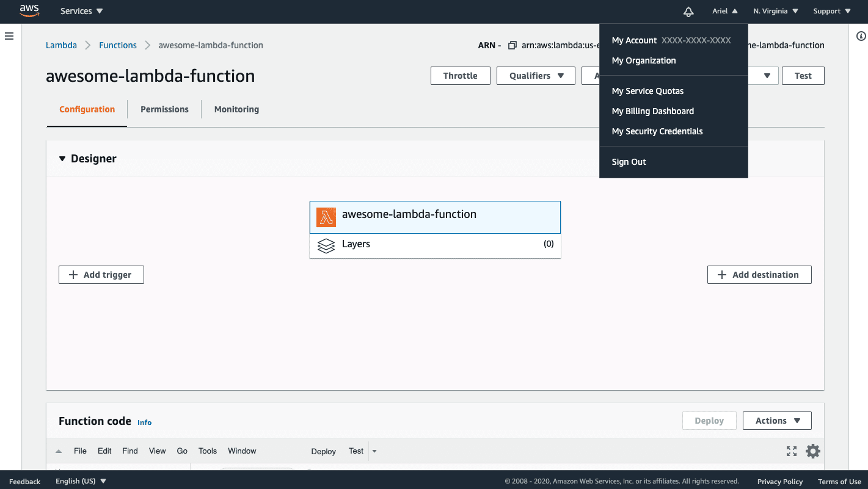Open the Function code Info link

[x=144, y=422]
